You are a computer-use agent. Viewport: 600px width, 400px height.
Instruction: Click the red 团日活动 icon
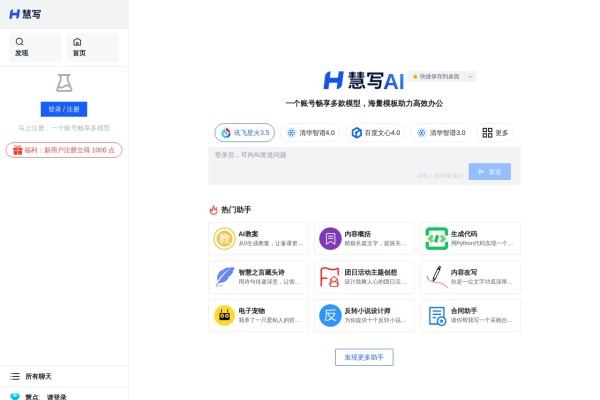click(x=329, y=277)
